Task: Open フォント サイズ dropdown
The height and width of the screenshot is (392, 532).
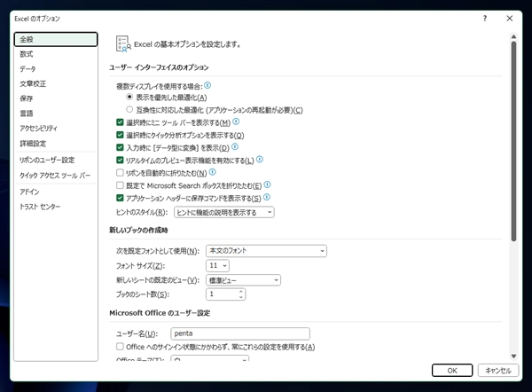Action: click(217, 265)
